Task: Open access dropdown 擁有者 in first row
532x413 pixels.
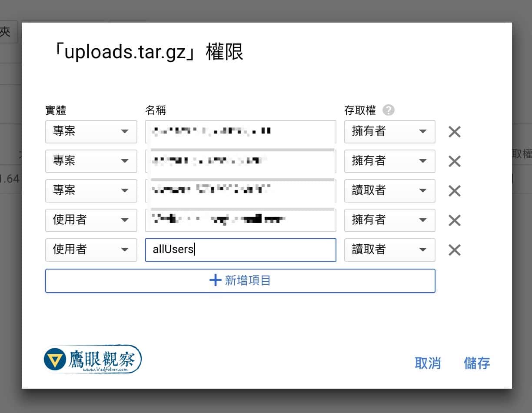Action: pyautogui.click(x=390, y=132)
